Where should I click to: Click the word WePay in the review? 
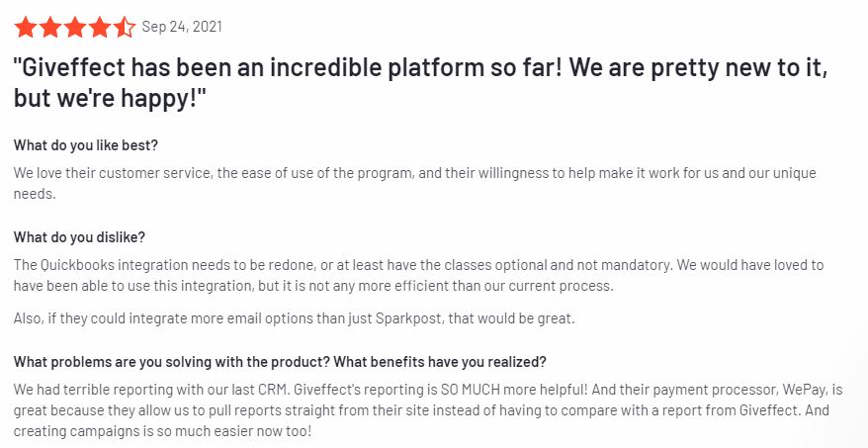(x=805, y=390)
